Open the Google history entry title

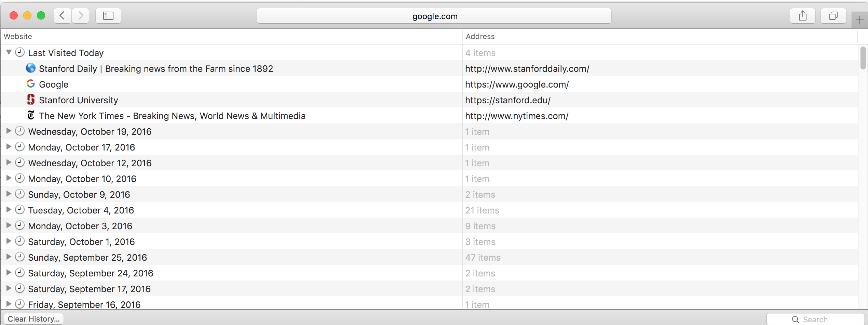coord(54,84)
